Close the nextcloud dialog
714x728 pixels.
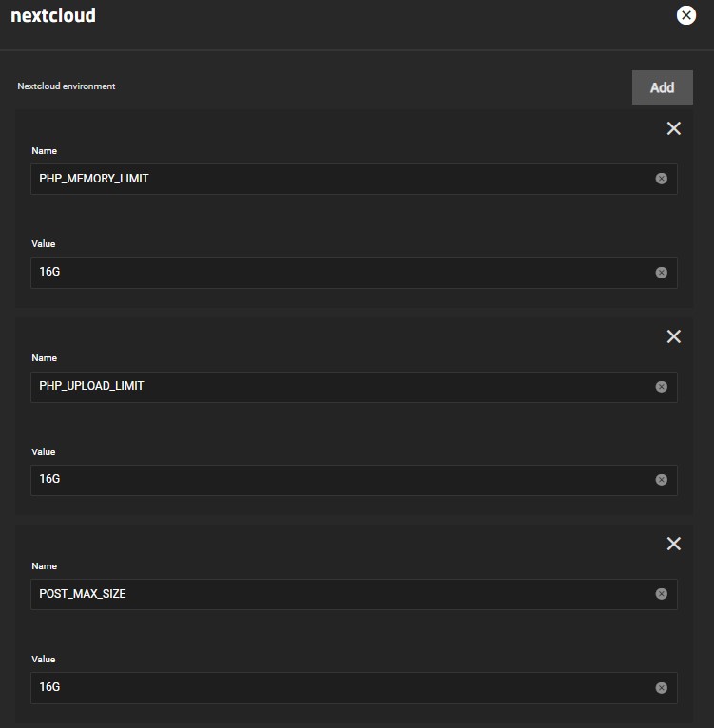(685, 15)
